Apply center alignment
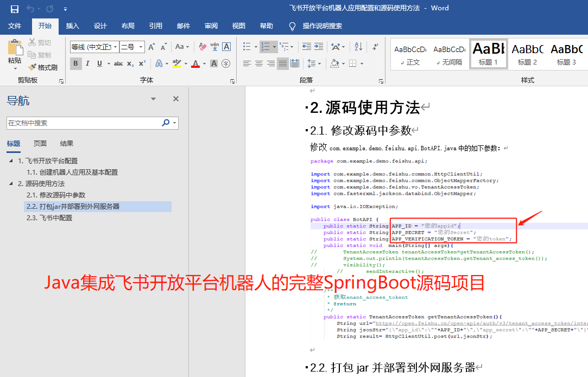The image size is (588, 377). 258,63
